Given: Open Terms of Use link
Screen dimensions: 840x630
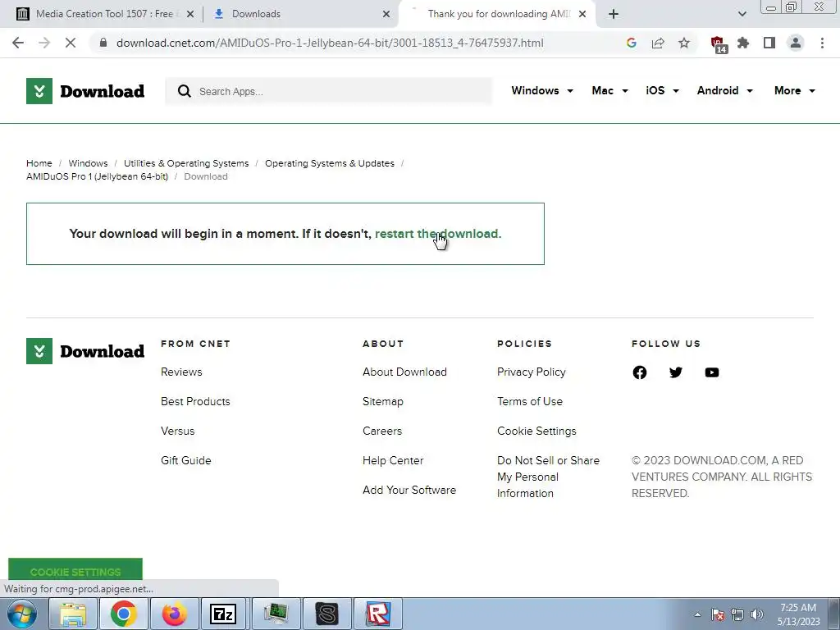Looking at the screenshot, I should coord(530,401).
